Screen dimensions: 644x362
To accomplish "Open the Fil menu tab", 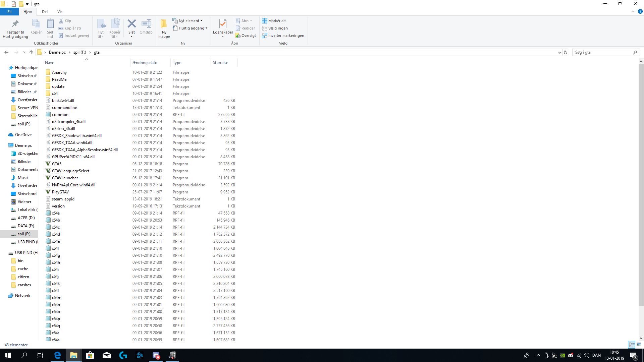I will 9,12.
